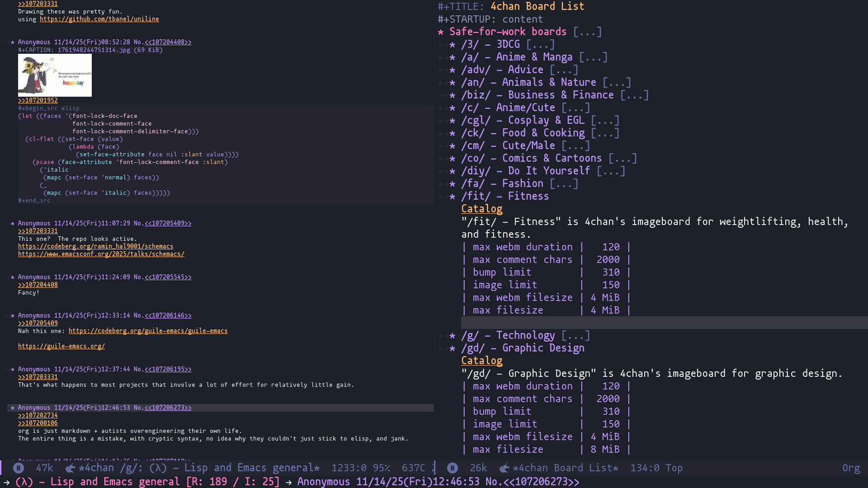The height and width of the screenshot is (488, 868).
Task: Click the buffer icon beside *4chan /g/ name
Action: [70, 468]
